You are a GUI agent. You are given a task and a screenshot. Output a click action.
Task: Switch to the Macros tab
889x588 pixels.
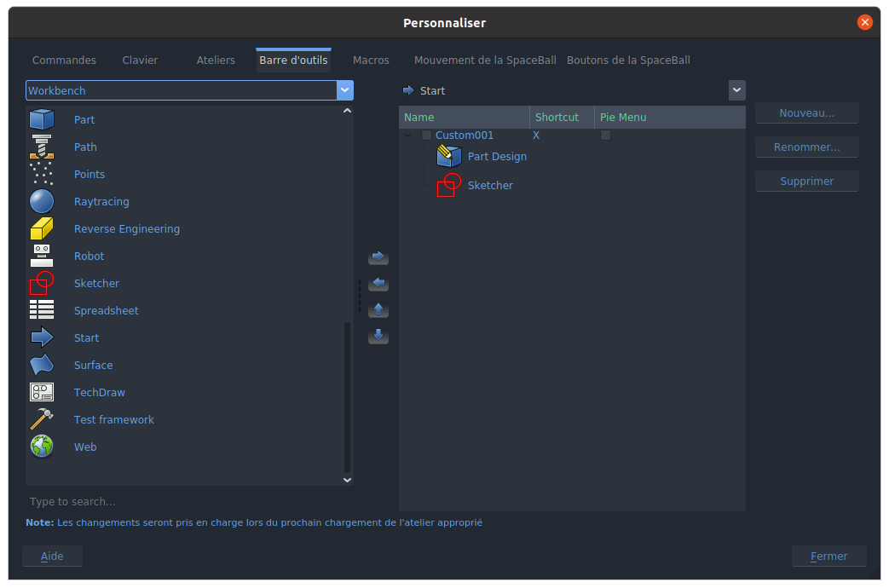point(371,61)
